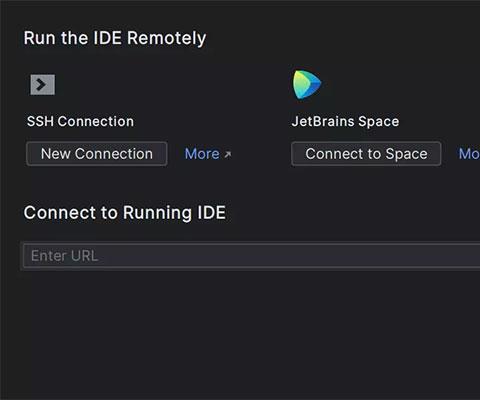Image resolution: width=480 pixels, height=400 pixels.
Task: Click the Enter URL placeholder text
Action: coord(65,256)
